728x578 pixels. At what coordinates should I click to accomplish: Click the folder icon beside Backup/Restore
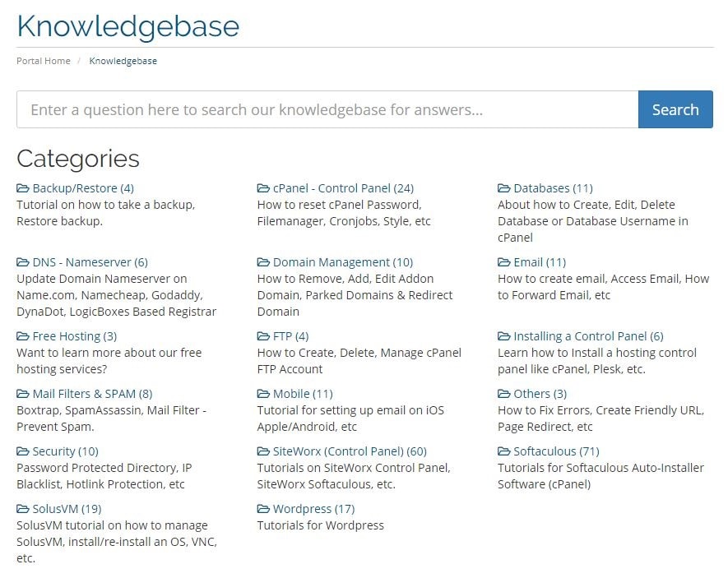tap(23, 188)
